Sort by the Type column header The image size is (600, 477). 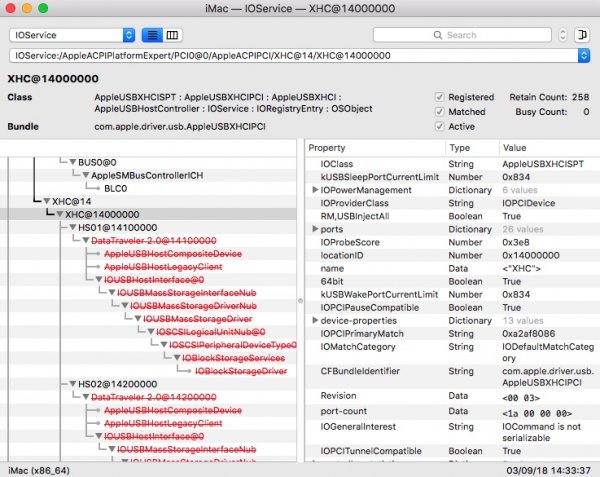click(472, 148)
